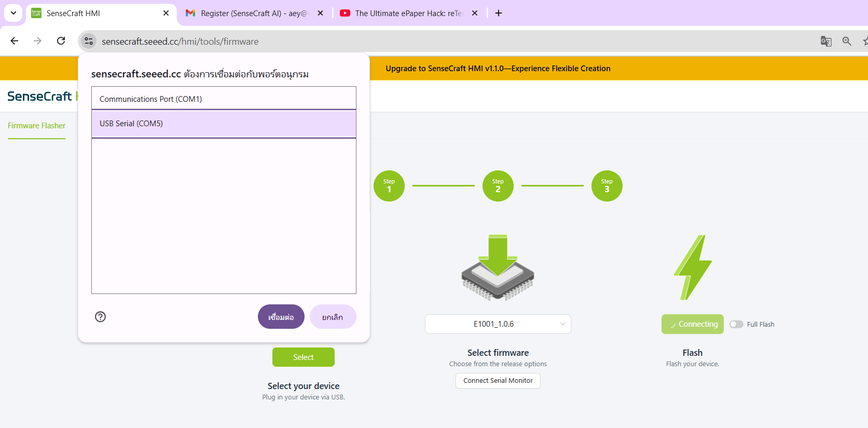Open the help question mark icon
The width and height of the screenshot is (868, 428).
(x=101, y=317)
